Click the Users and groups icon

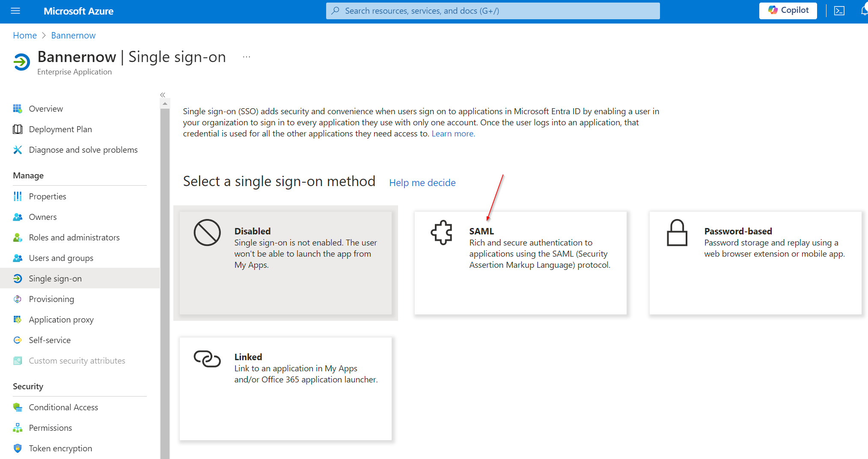[18, 258]
